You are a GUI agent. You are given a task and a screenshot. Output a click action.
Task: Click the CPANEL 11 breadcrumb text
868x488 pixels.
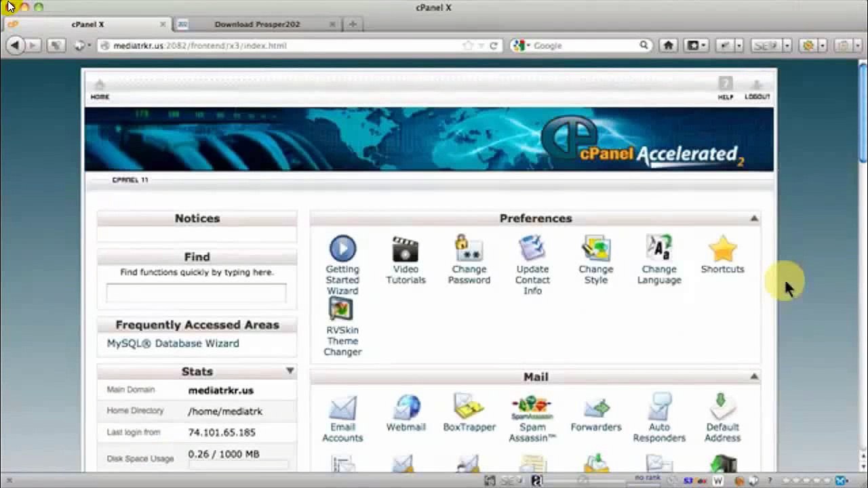[x=130, y=180]
